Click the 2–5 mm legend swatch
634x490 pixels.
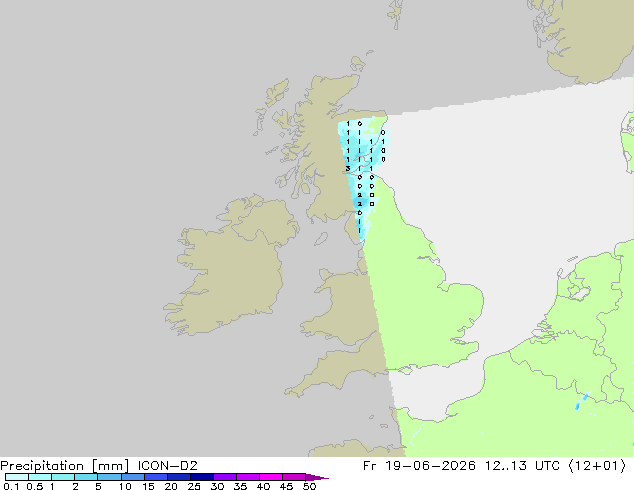click(x=86, y=477)
